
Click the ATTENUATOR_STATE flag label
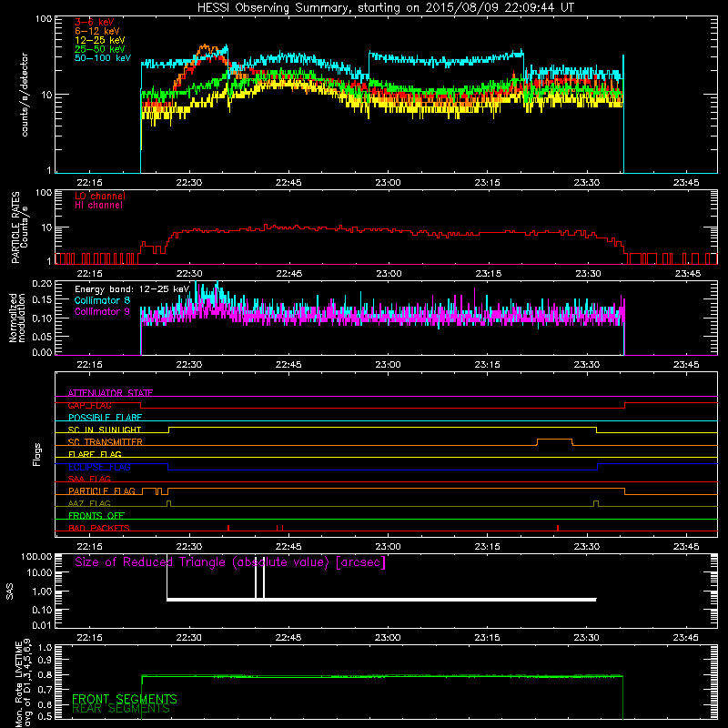click(110, 393)
